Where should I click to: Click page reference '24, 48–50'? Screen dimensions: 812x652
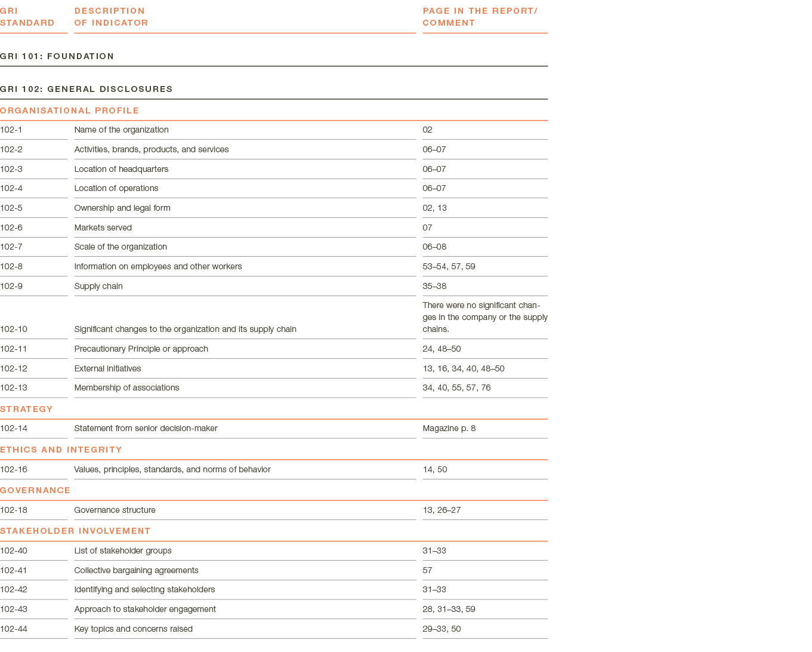[x=441, y=349]
